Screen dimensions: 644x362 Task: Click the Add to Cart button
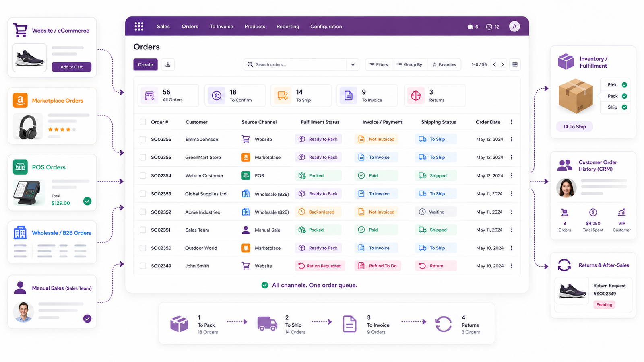(x=71, y=67)
